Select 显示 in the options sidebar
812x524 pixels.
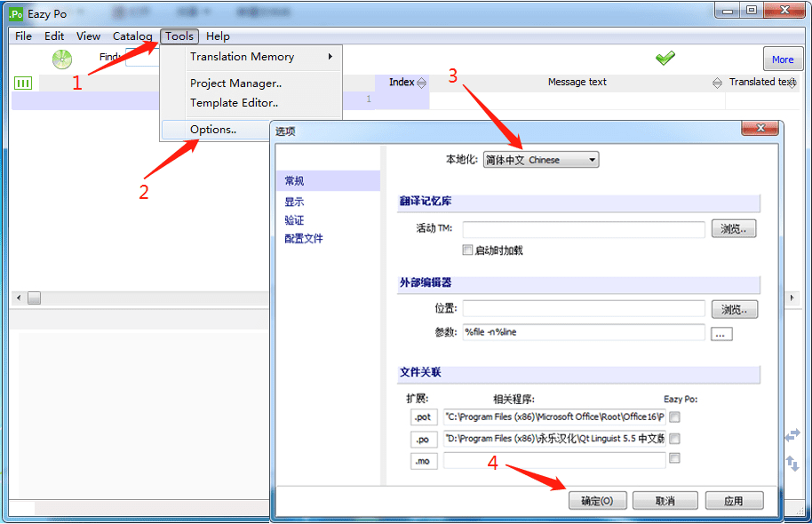point(294,202)
